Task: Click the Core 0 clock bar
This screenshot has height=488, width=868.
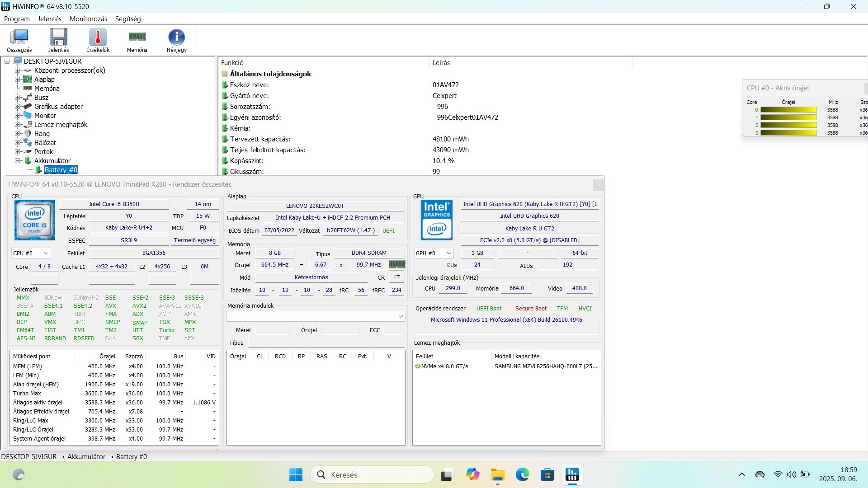Action: 788,110
